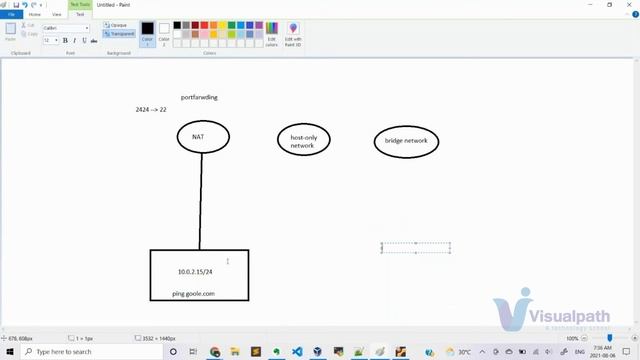
Task: Click inside the dashed active text box
Action: [x=416, y=248]
